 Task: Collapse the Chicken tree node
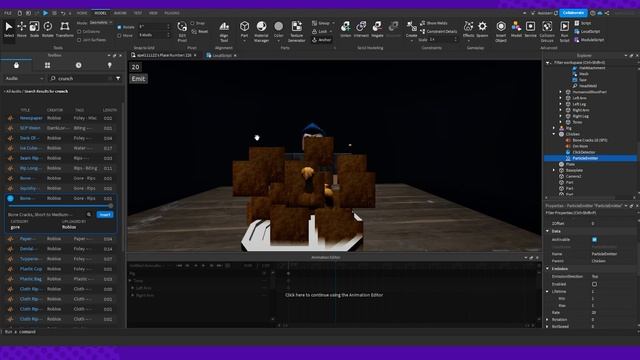(554, 134)
